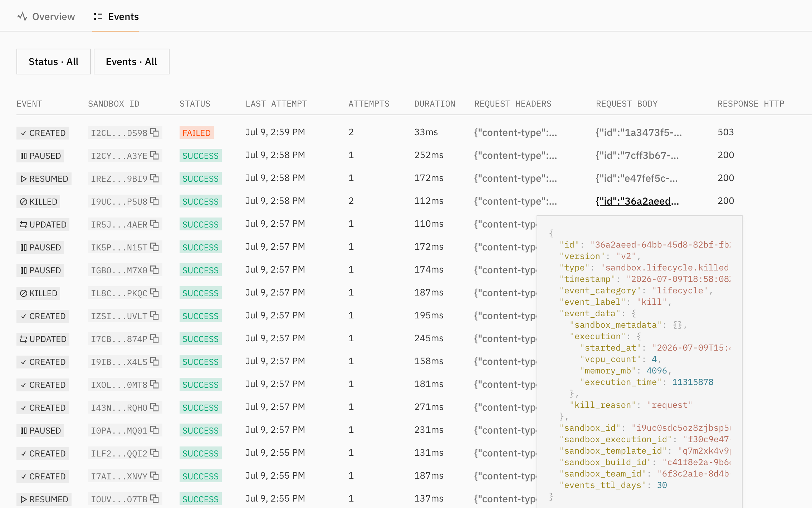Click the KILLED event for I9UC...P5U8
Screen dimensions: 812x508
38,201
